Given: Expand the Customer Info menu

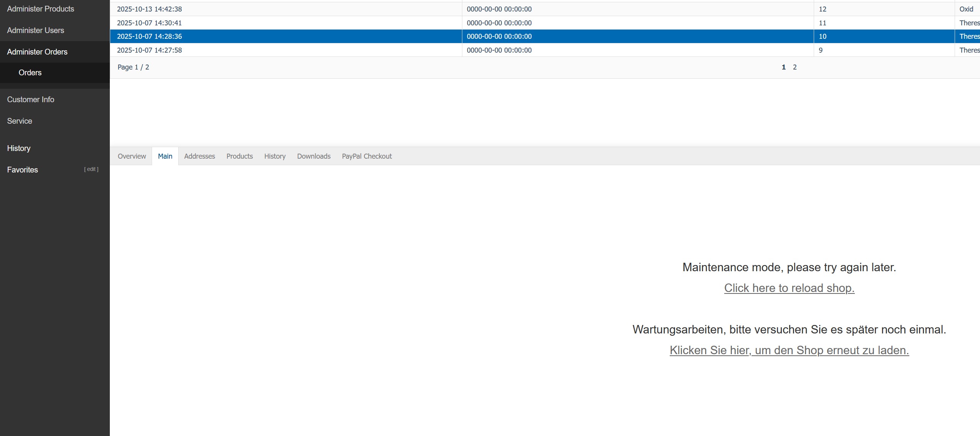Looking at the screenshot, I should [x=30, y=99].
